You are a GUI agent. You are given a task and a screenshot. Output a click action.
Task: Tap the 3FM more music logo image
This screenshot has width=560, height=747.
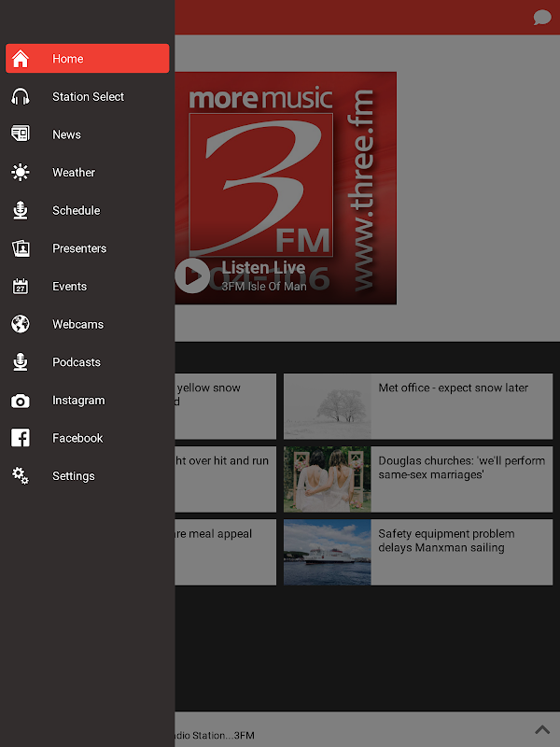tap(286, 188)
